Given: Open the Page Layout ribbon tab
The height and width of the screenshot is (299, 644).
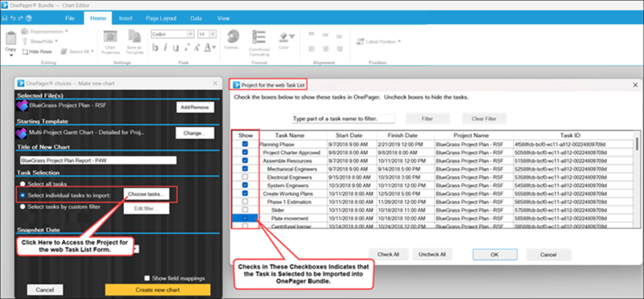Looking at the screenshot, I should tap(161, 18).
